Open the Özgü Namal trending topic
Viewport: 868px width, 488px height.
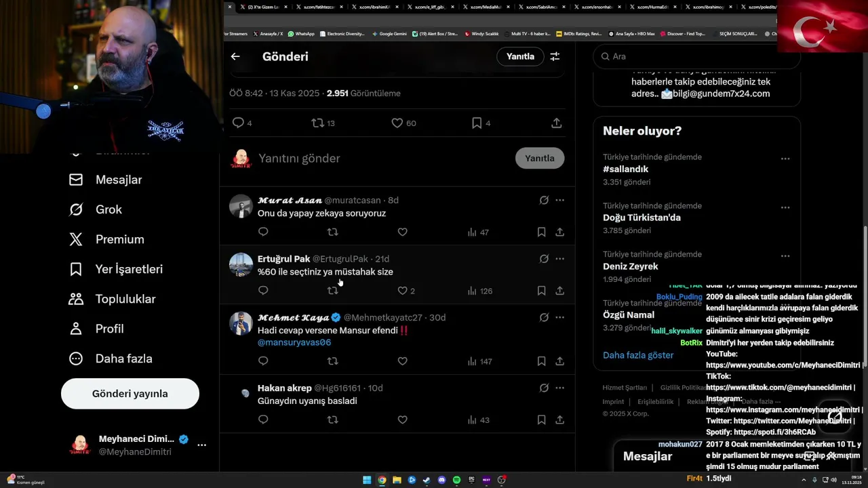629,314
